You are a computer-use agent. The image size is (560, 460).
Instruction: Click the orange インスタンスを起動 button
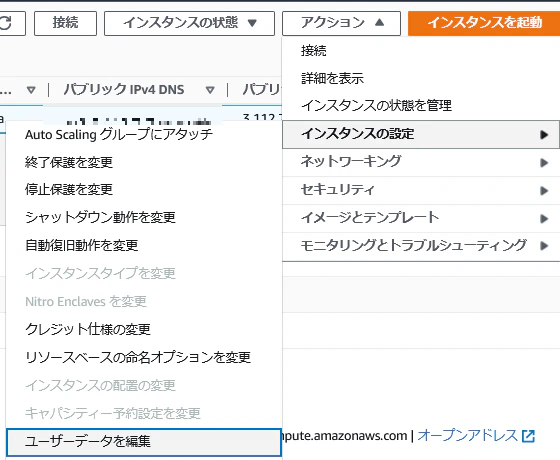484,23
